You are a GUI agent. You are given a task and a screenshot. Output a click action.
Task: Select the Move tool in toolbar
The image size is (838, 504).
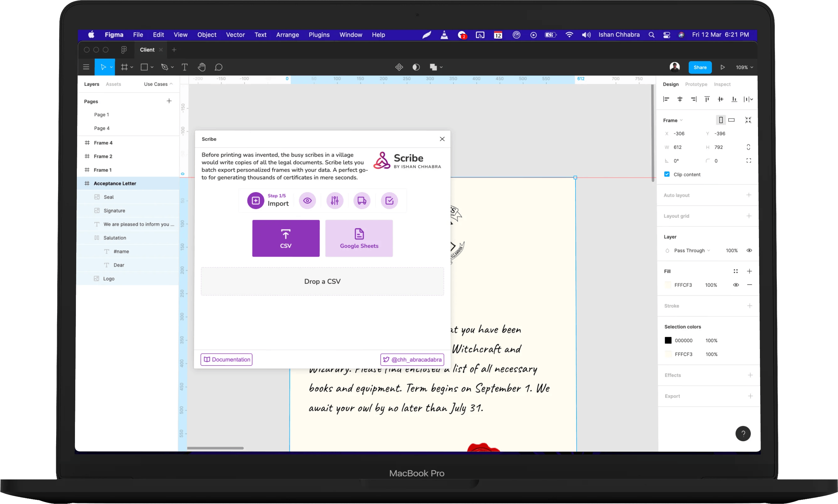pos(103,67)
